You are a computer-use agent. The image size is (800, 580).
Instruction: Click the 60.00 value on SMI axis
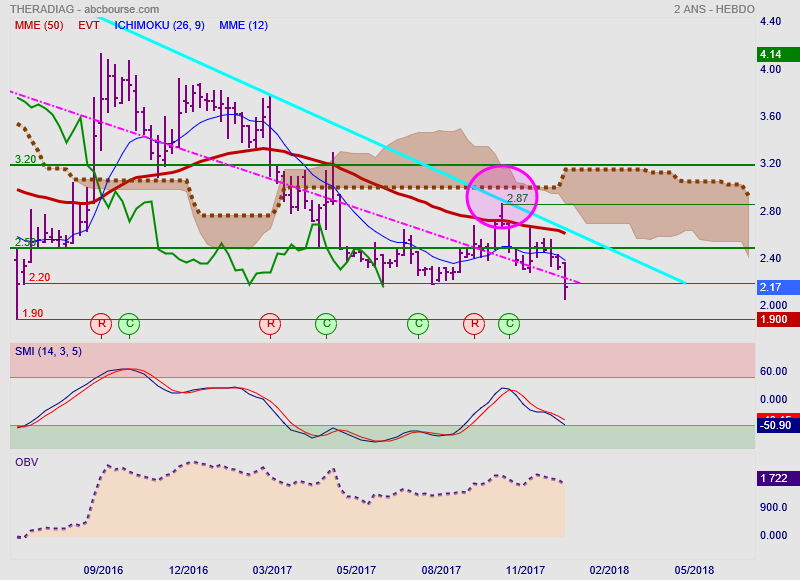click(x=773, y=371)
